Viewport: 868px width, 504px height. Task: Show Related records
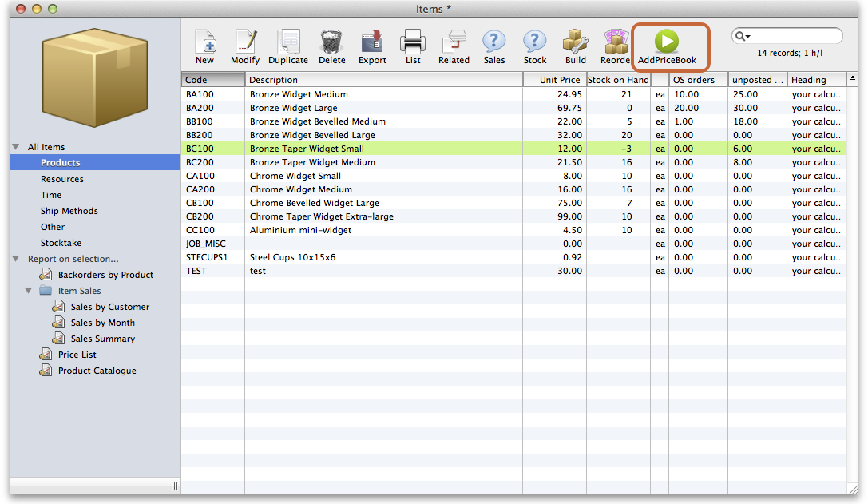point(454,47)
